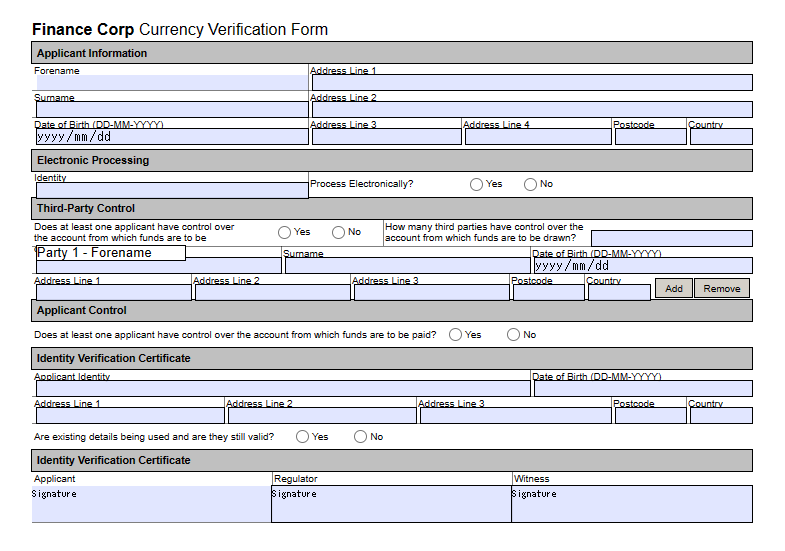Click the third parties count field
This screenshot has width=785, height=551.
[672, 238]
